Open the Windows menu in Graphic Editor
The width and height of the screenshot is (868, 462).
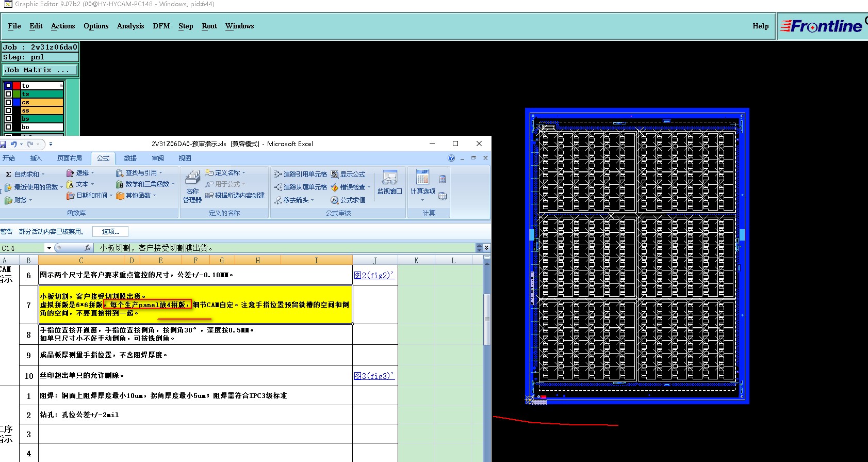pos(239,26)
